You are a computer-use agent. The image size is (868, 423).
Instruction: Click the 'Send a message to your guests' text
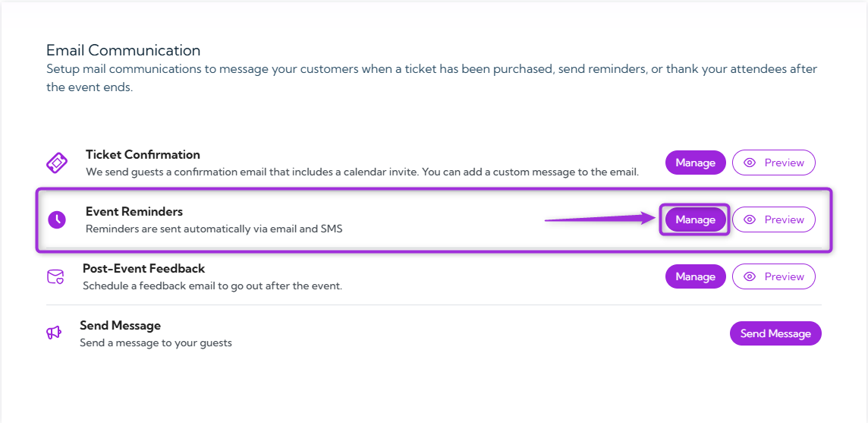[156, 343]
